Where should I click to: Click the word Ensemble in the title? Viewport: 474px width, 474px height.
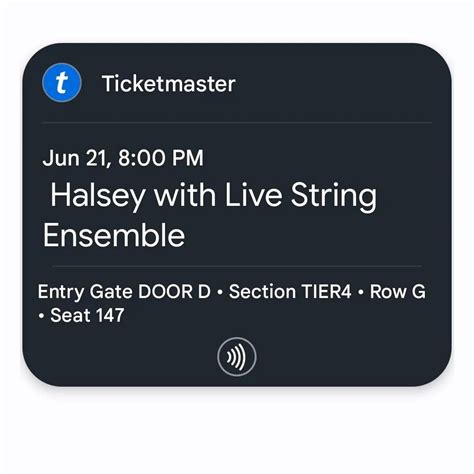(114, 235)
